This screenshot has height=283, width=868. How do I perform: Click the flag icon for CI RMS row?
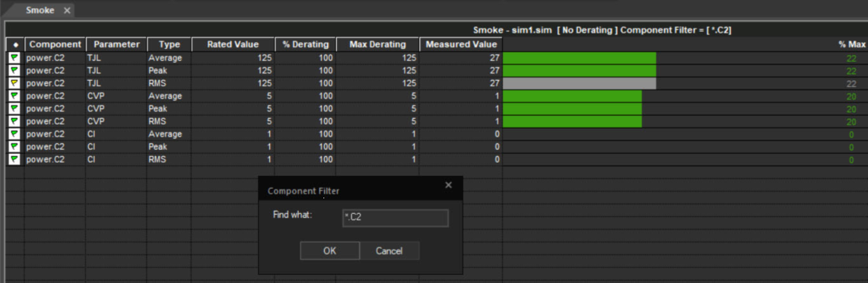pos(14,160)
